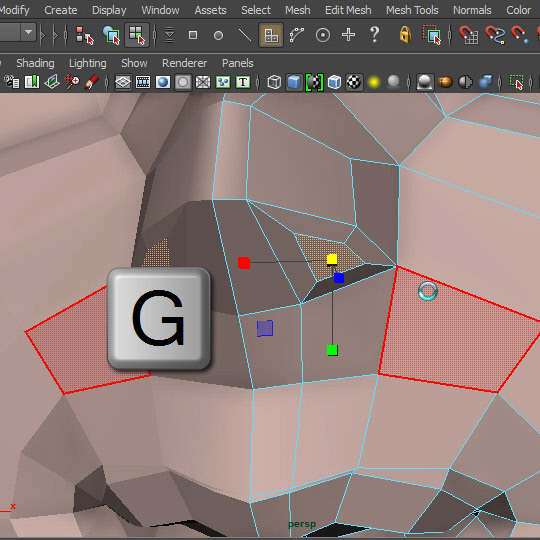540x540 pixels.
Task: Click the grease pencil icon
Action: point(92,82)
